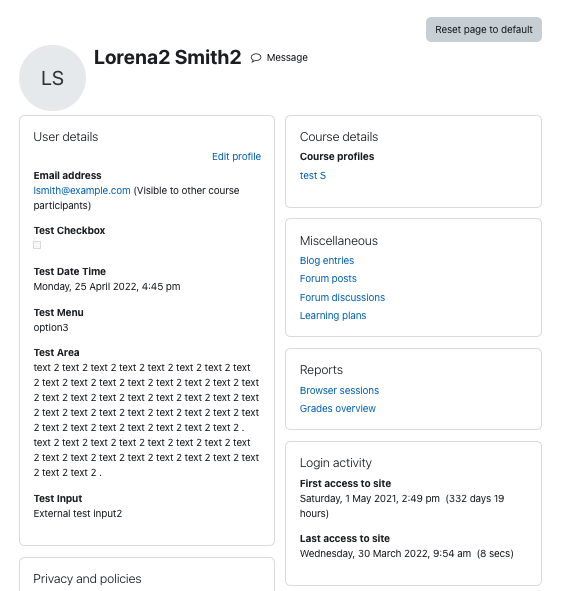Viewport: 562px width, 591px height.
Task: Click the LS user avatar
Action: tap(52, 78)
